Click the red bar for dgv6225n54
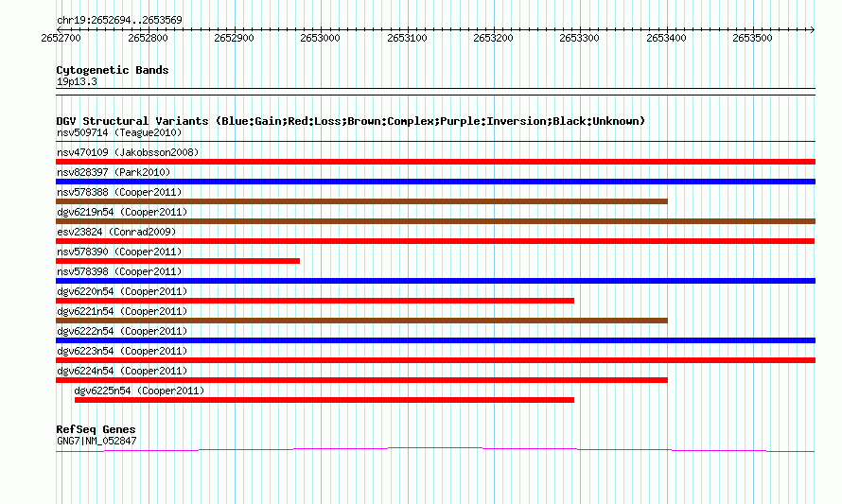The height and width of the screenshot is (504, 842). pyautogui.click(x=325, y=400)
